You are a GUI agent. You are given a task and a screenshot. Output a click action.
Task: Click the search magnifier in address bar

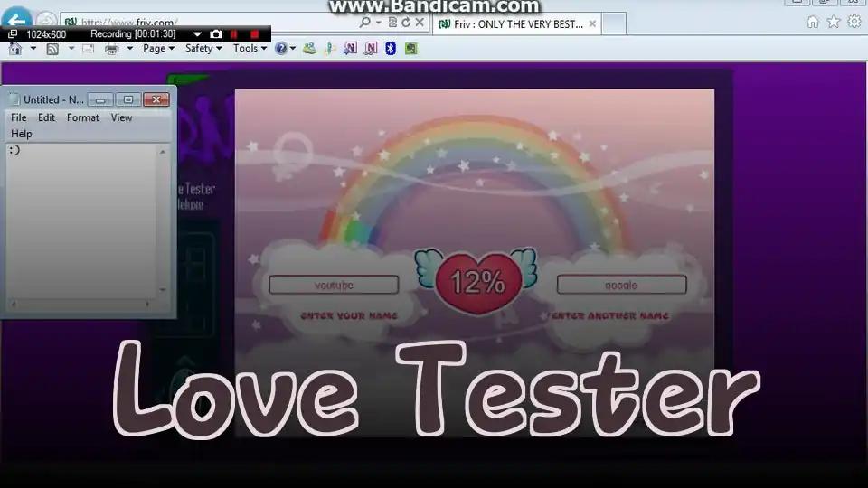[x=364, y=22]
